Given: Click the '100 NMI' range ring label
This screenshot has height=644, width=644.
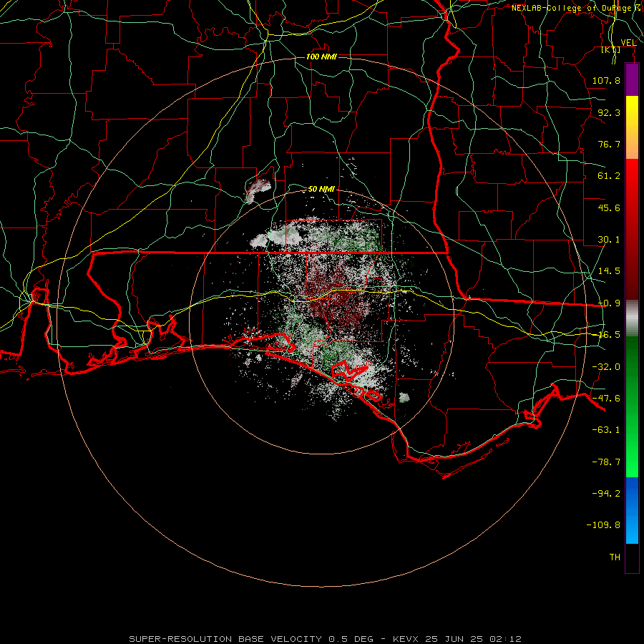Looking at the screenshot, I should [321, 57].
